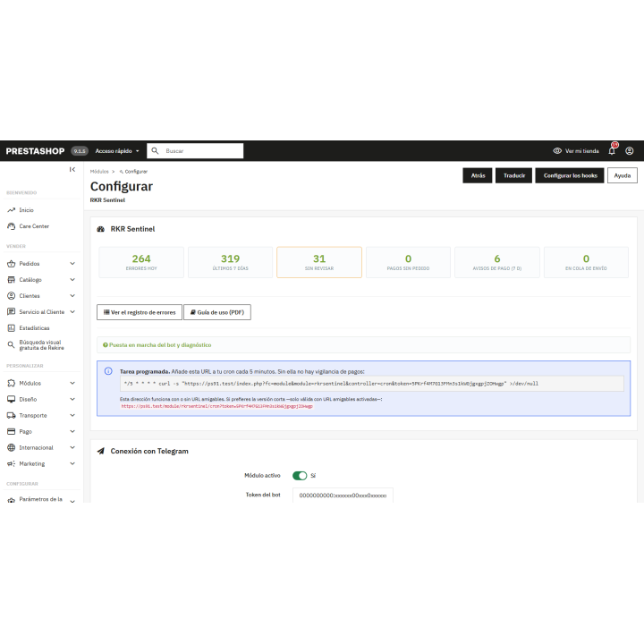644x644 pixels.
Task: Select the 0 En cola de envío card
Action: pos(586,262)
